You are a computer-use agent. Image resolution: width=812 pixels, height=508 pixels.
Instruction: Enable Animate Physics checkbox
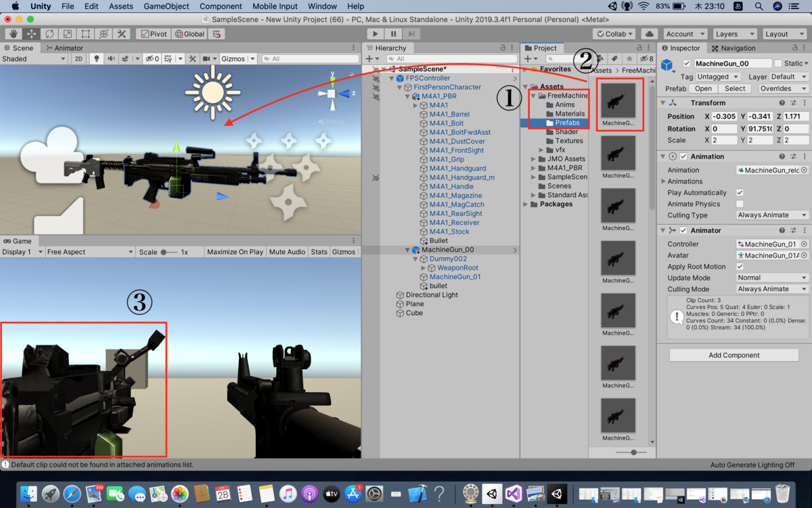740,204
